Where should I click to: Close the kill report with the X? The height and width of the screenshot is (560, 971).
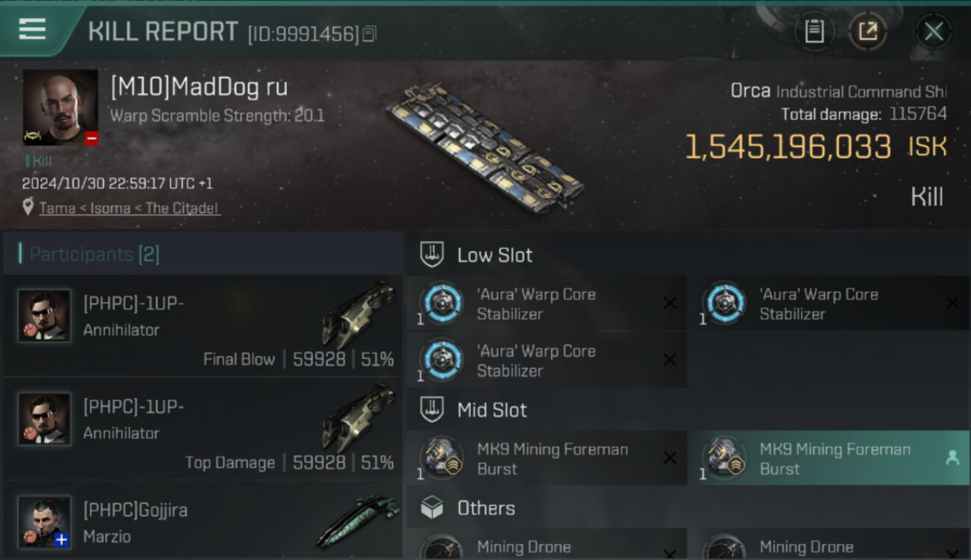934,31
